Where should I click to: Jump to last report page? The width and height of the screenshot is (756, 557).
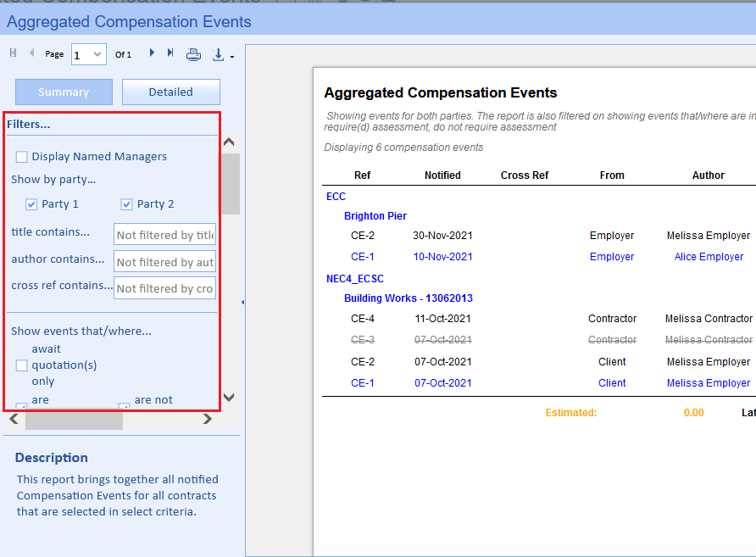[170, 53]
